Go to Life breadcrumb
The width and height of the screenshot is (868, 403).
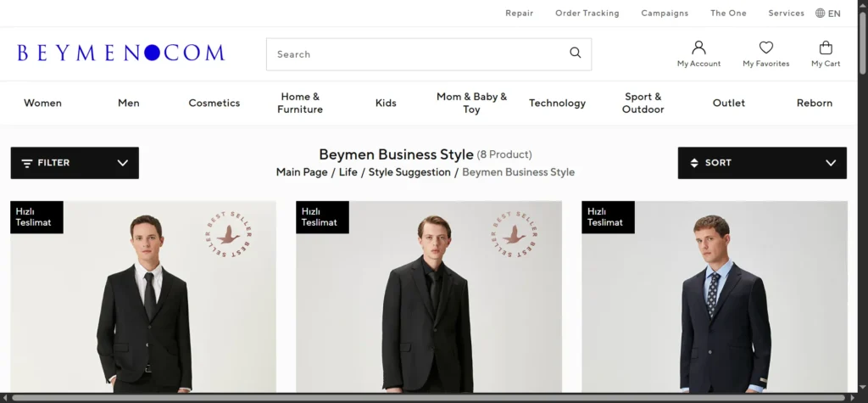[348, 172]
